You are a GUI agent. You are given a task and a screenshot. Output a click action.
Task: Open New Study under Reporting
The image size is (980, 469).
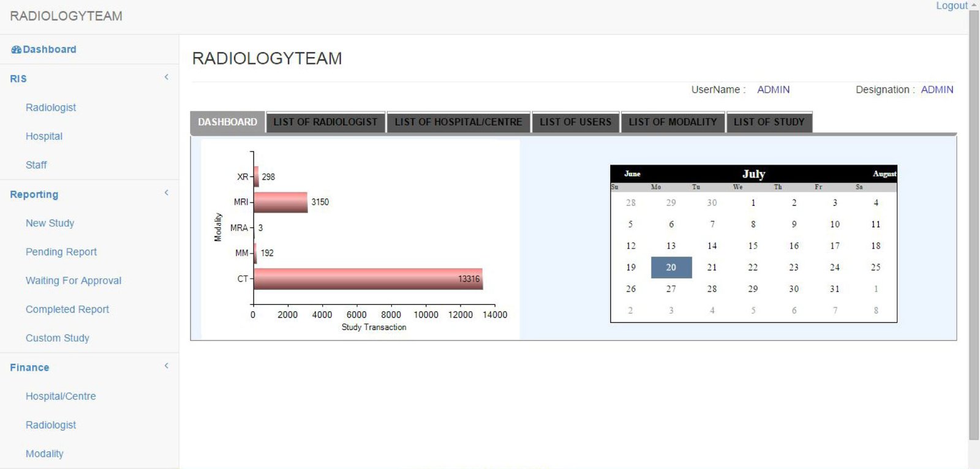pyautogui.click(x=50, y=223)
